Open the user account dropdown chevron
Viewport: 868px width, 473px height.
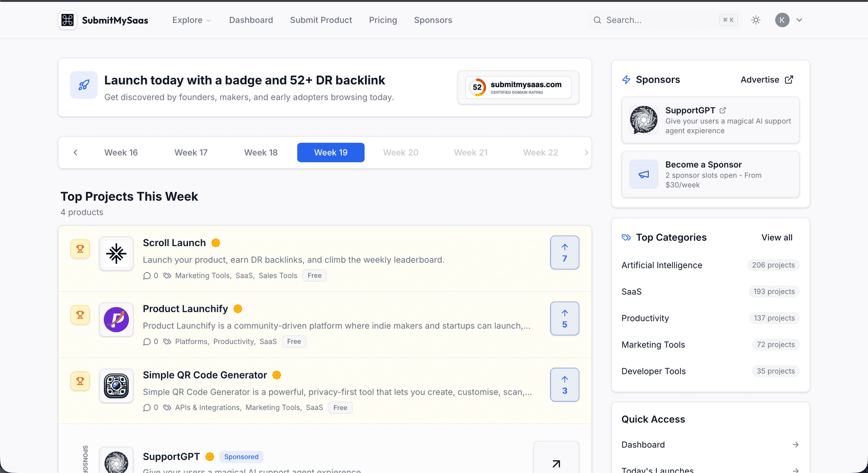[799, 20]
